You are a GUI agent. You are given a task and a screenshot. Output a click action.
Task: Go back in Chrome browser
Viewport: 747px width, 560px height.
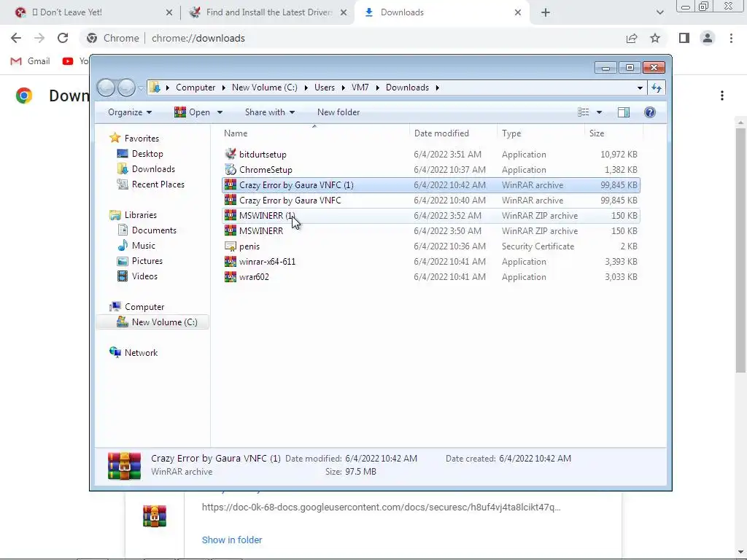(16, 38)
